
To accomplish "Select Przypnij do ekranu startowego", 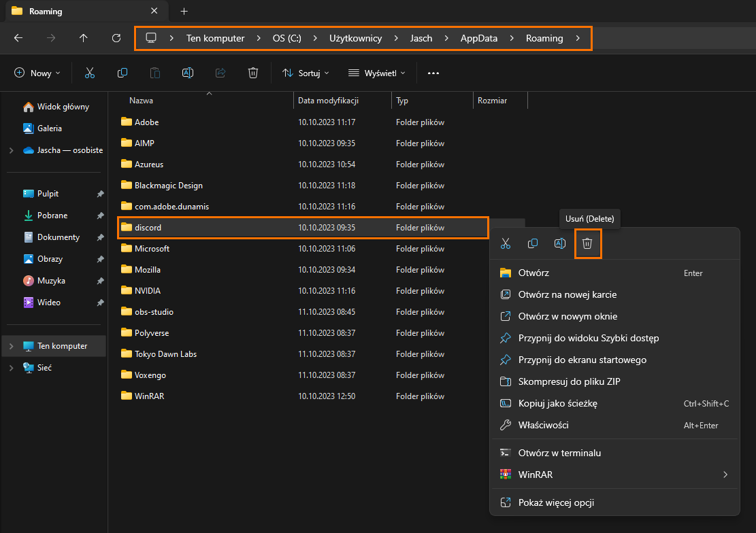I will 614,360.
